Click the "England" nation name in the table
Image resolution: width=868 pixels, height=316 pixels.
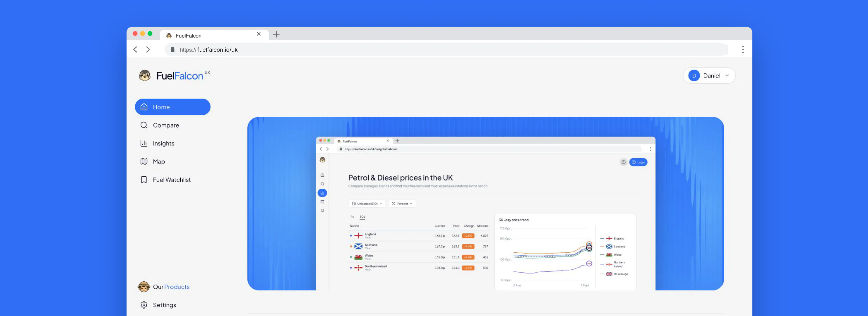370,234
